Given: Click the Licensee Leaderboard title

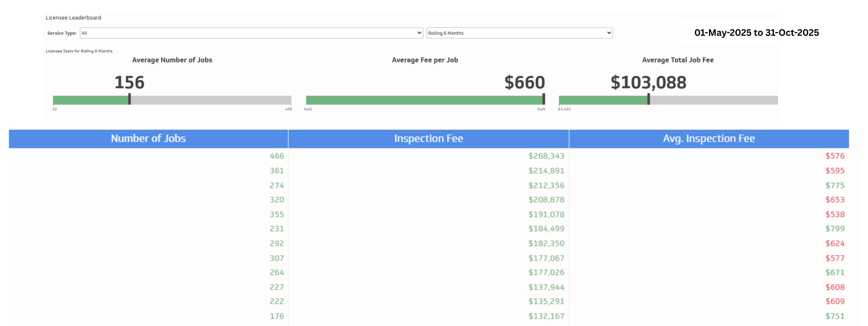Looking at the screenshot, I should (73, 18).
